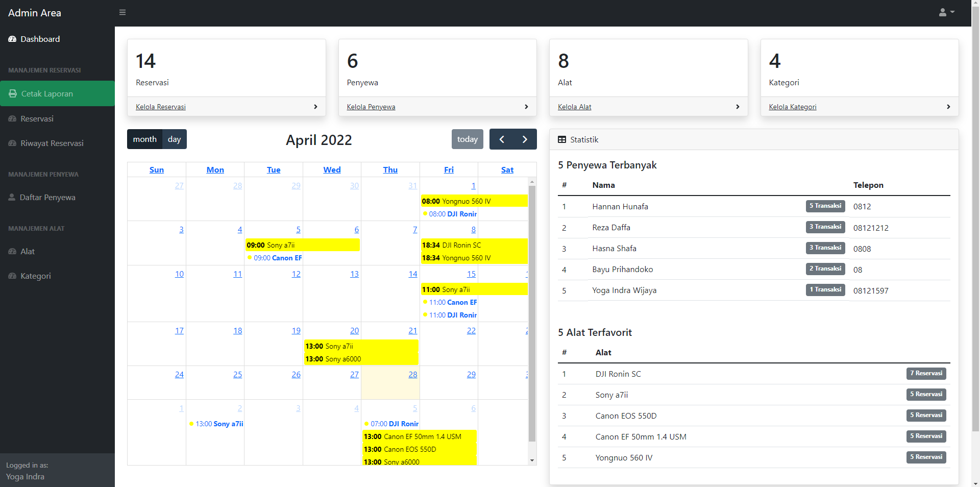Select the Hasna Shafa name cell
Viewport: 980px width, 487px height.
[614, 249]
